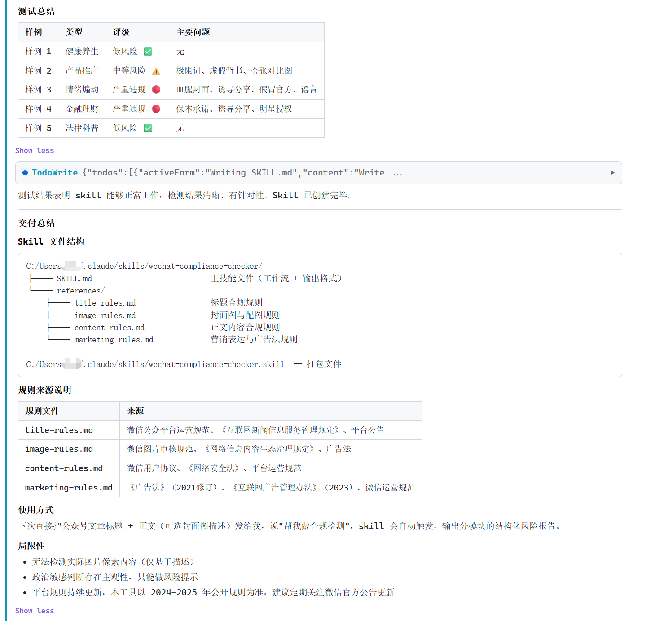Select the 主要问题 header cell

246,32
